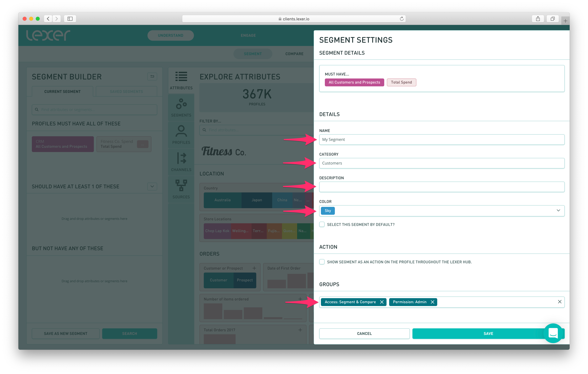Remove Access: Segment & Compare group tag
This screenshot has height=374, width=588.
coord(382,302)
